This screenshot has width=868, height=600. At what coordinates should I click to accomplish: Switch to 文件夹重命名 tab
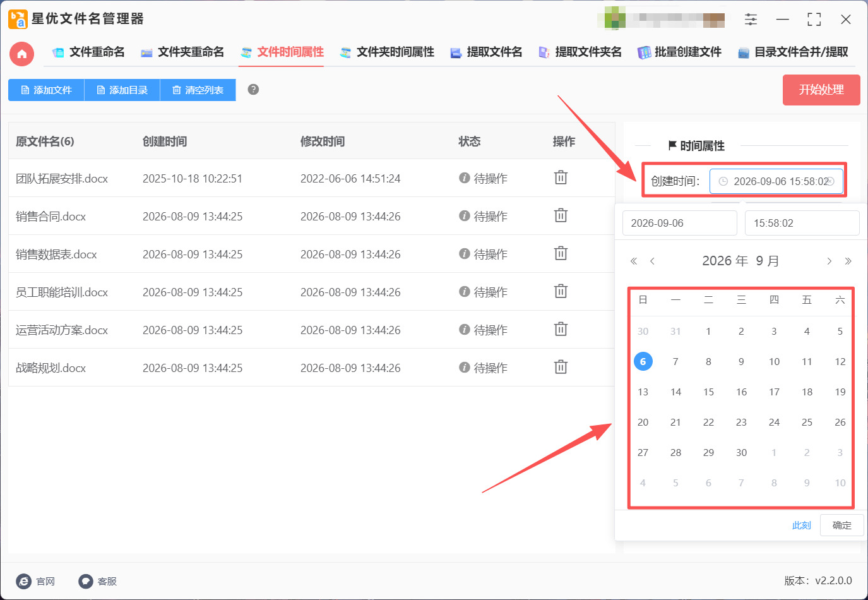point(182,52)
